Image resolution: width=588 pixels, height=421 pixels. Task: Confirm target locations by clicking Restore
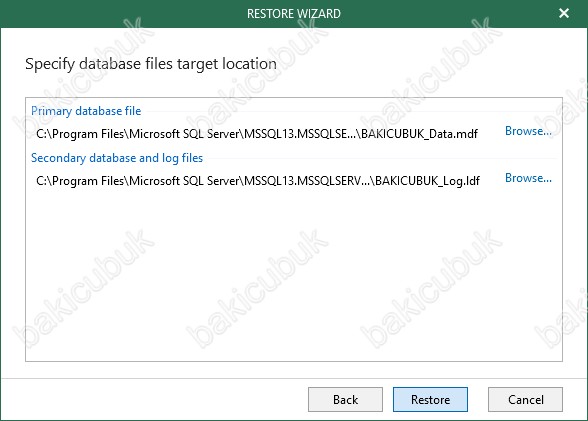click(x=430, y=400)
